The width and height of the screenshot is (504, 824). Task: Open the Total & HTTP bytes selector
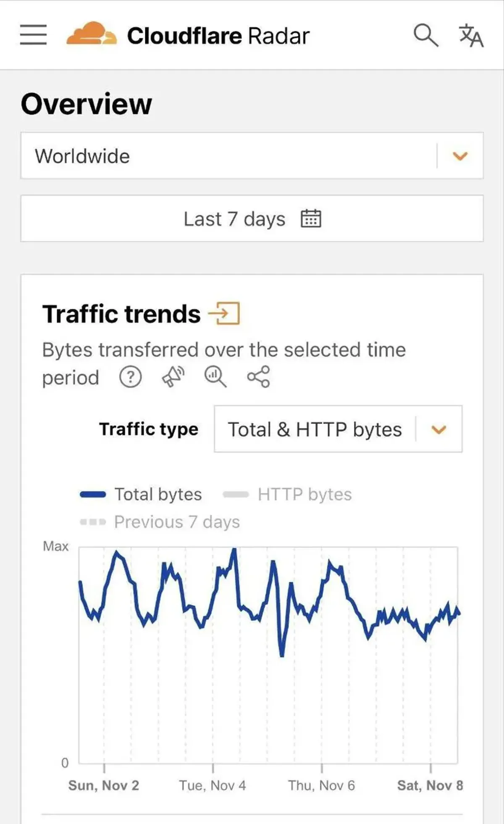pyautogui.click(x=315, y=429)
